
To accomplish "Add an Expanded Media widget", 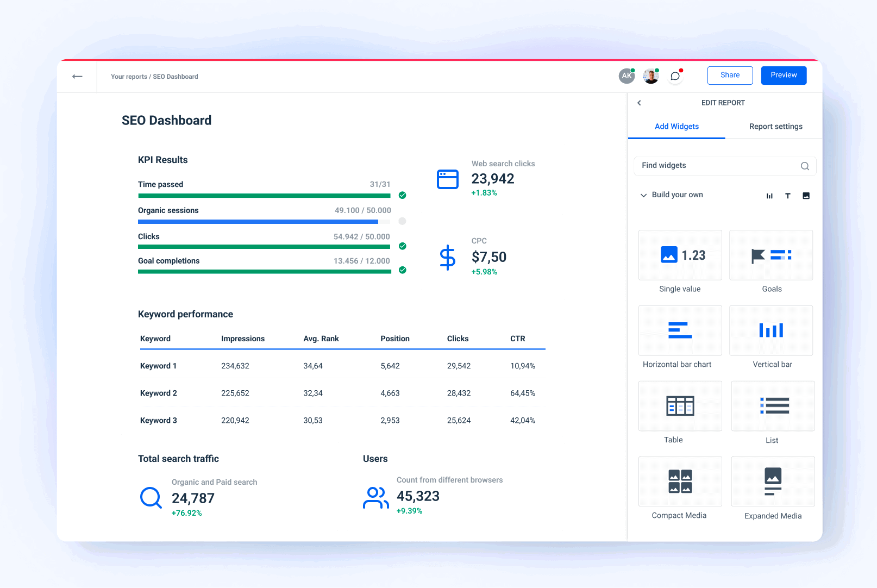I will pyautogui.click(x=773, y=481).
